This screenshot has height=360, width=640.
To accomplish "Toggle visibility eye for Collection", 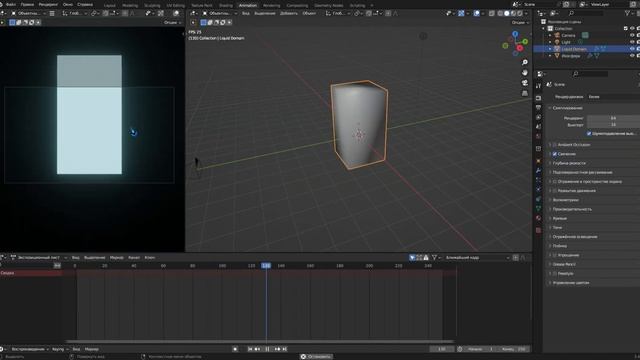I will coord(632,28).
